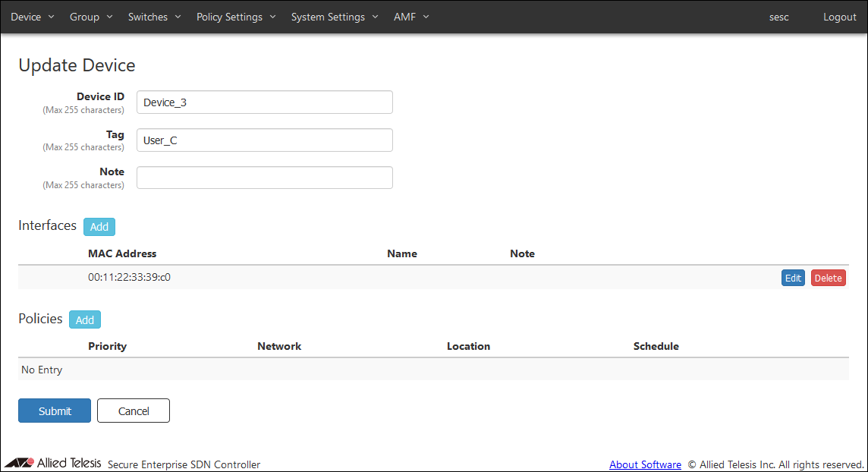Focus the Tag text field

point(264,140)
